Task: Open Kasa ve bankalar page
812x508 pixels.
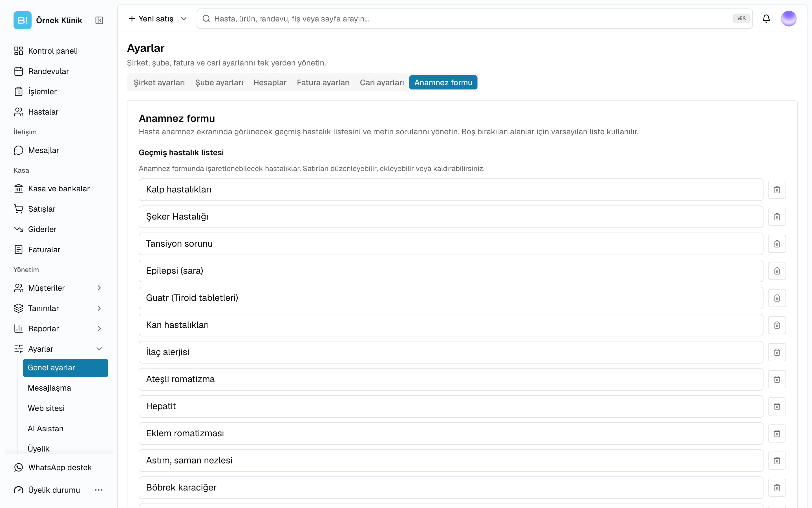Action: click(x=59, y=189)
